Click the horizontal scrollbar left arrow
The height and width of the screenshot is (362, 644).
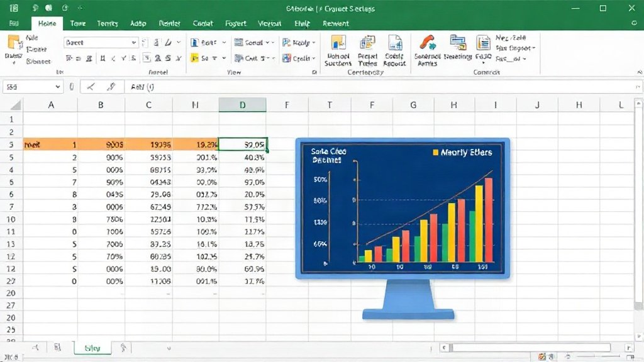444,348
